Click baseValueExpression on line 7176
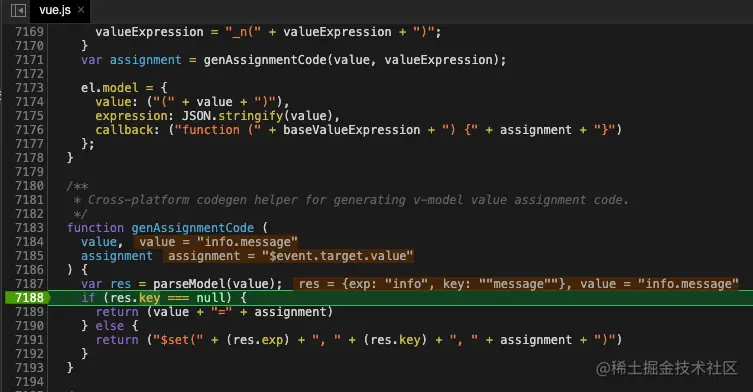 click(x=352, y=130)
